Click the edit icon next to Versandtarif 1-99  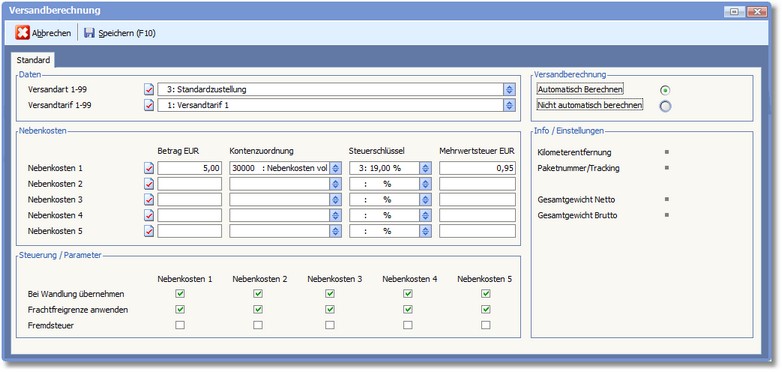pyautogui.click(x=149, y=105)
